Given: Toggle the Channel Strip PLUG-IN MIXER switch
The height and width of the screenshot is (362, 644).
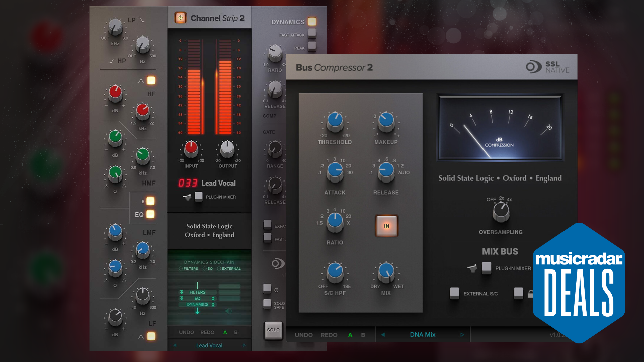Looking at the screenshot, I should (x=199, y=197).
